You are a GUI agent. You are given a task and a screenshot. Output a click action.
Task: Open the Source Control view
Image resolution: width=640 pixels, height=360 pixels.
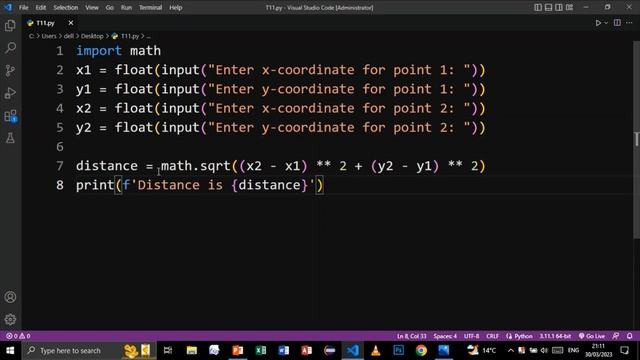(x=10, y=71)
